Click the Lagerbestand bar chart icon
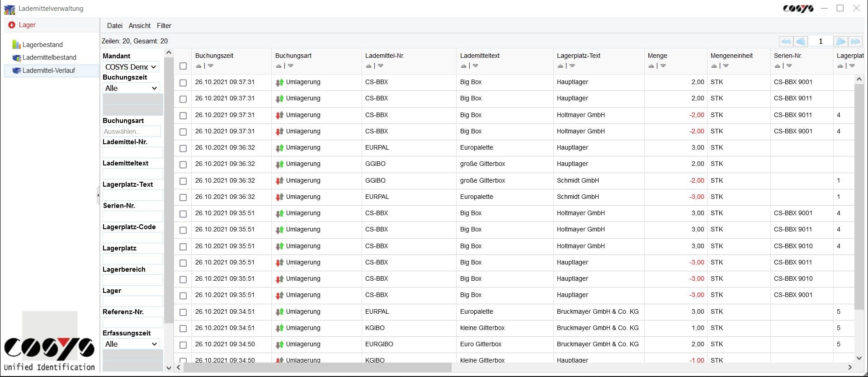Screen dimensions: 868x377 [16, 44]
